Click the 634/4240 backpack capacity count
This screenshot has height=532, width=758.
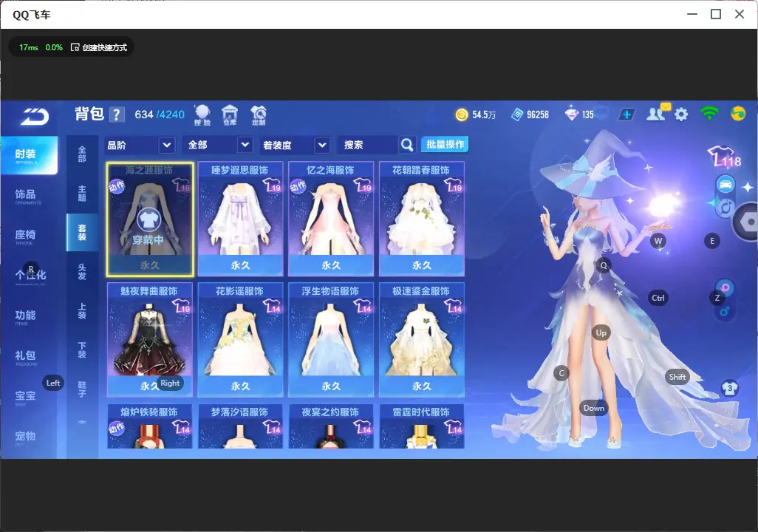[160, 115]
